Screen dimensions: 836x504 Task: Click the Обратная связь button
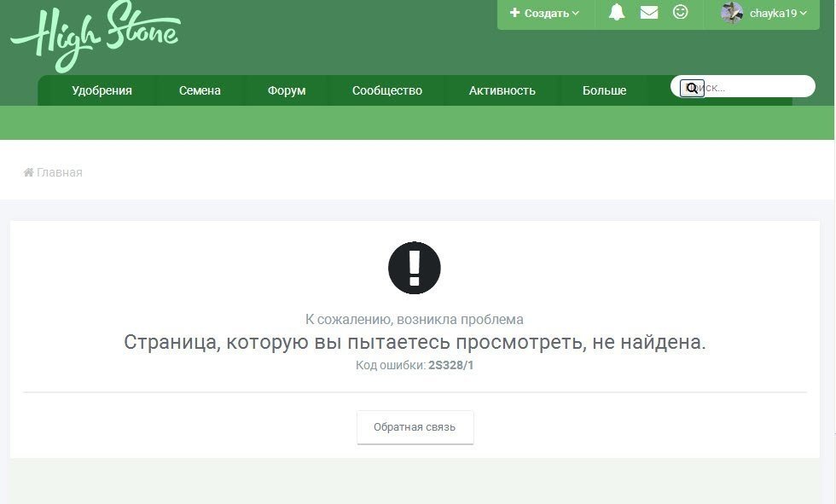point(415,427)
